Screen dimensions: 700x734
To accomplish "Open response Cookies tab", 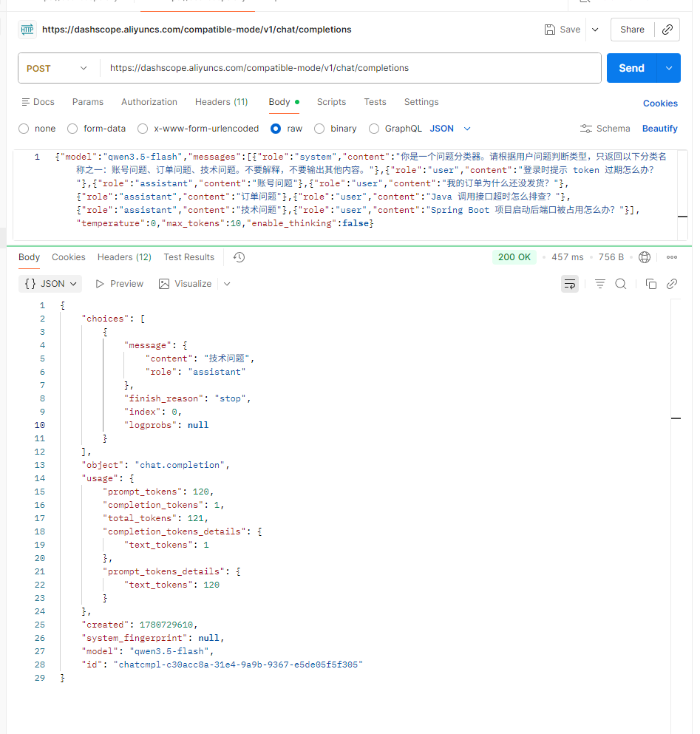I will pos(68,257).
